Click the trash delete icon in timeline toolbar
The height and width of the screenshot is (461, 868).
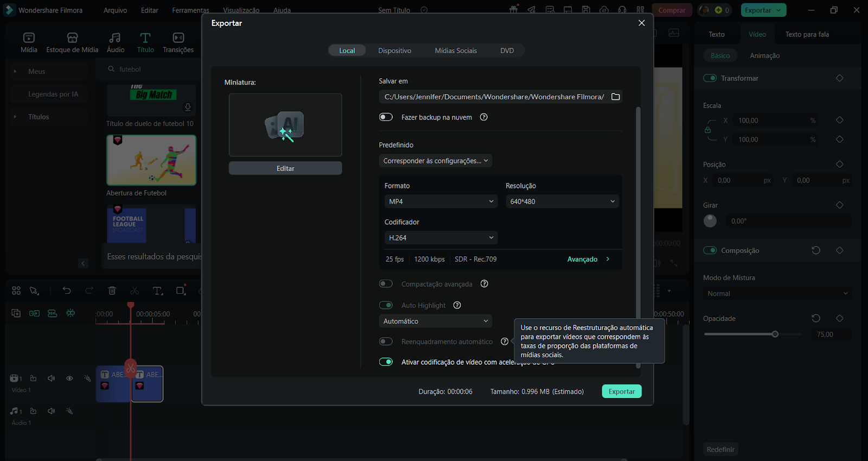(x=112, y=291)
